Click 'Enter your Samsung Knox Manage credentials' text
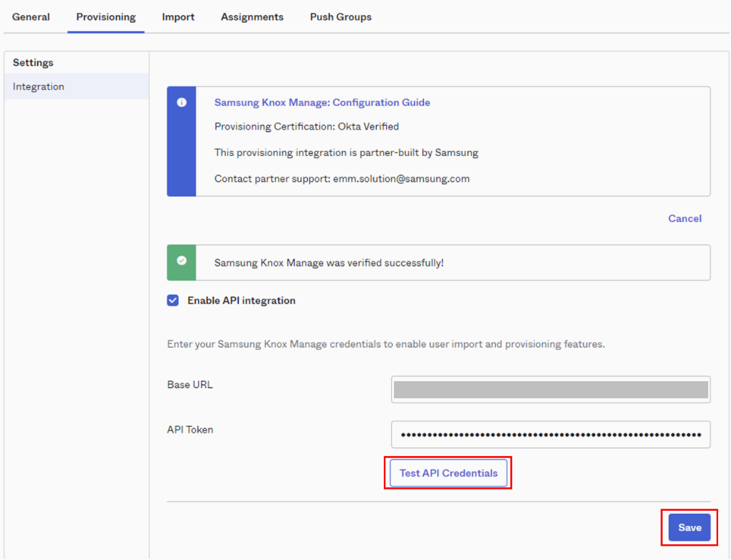 tap(386, 344)
